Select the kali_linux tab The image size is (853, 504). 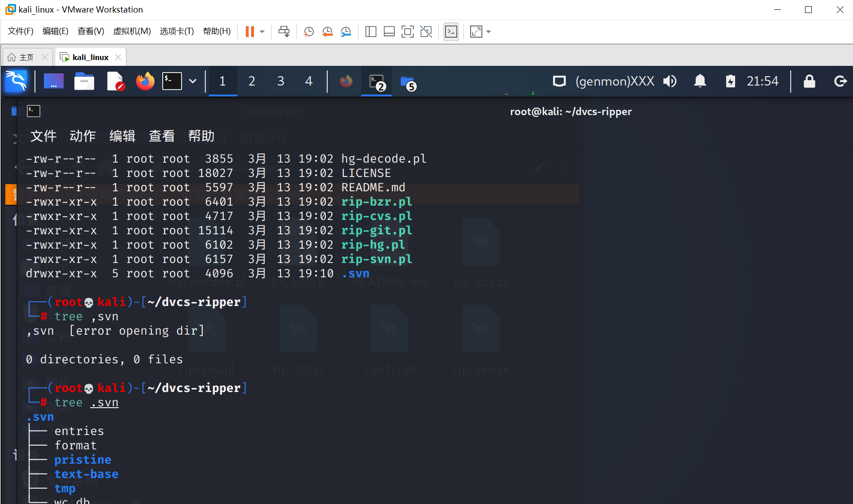coord(90,57)
